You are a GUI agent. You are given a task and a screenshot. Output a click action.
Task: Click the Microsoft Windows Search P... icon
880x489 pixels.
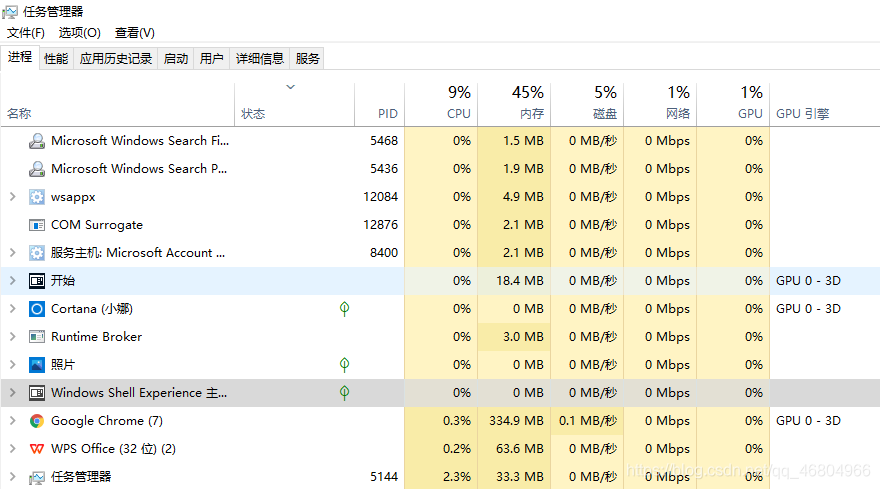(x=36, y=169)
